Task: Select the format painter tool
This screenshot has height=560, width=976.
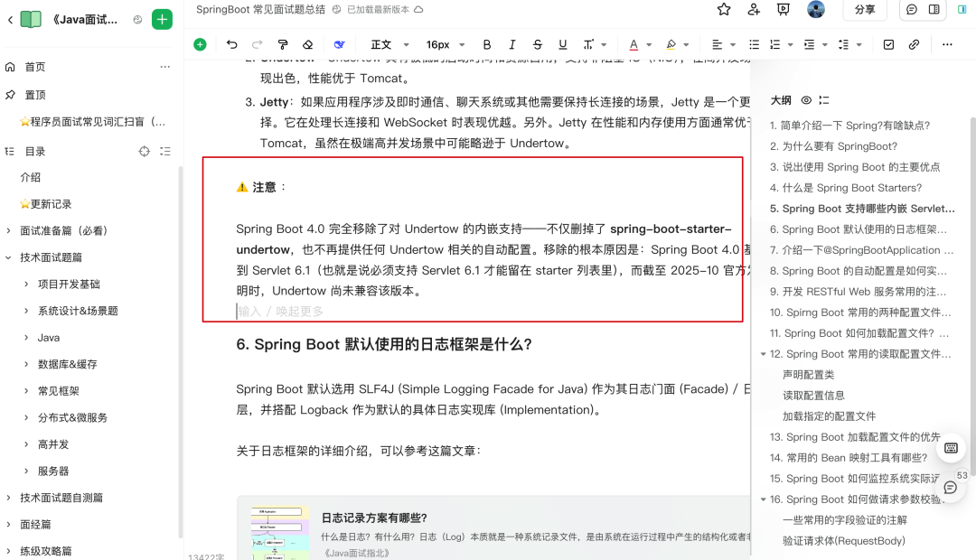Action: (x=283, y=43)
